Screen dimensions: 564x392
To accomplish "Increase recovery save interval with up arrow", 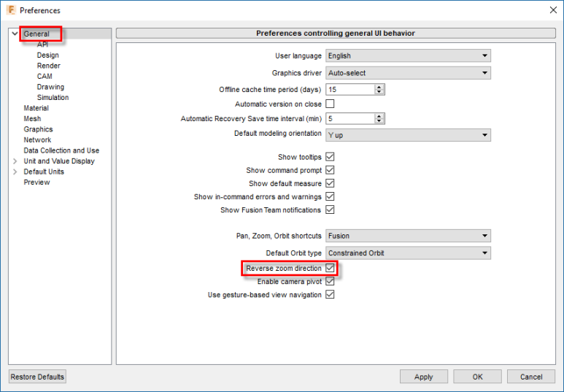I will pyautogui.click(x=379, y=116).
